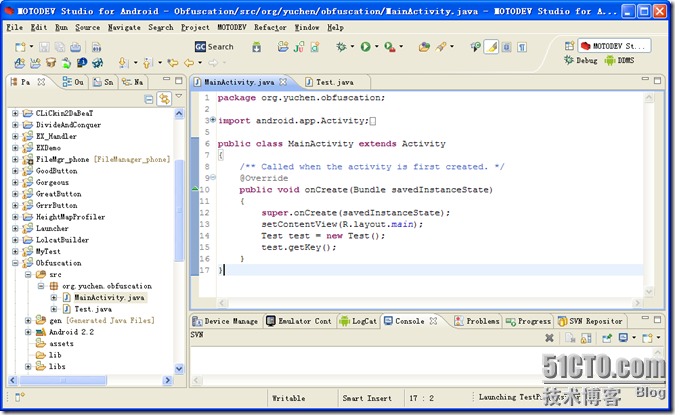Image resolution: width=675 pixels, height=415 pixels.
Task: Switch to the Test.java editor tab
Action: click(x=335, y=82)
